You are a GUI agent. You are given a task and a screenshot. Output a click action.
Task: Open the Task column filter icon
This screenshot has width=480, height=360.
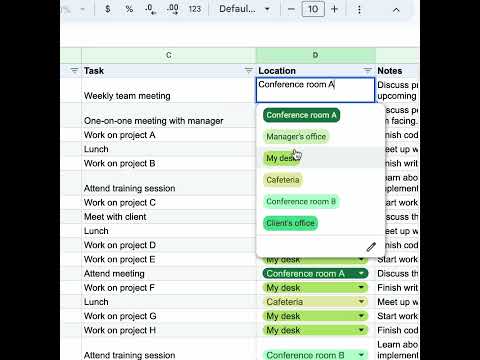pos(248,70)
